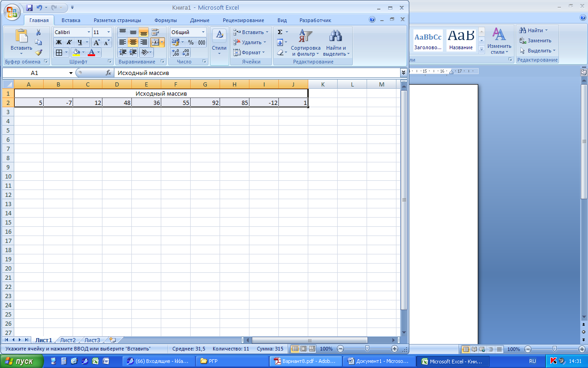Click the large Paste clipboard icon
The image size is (588, 368).
pos(21,37)
